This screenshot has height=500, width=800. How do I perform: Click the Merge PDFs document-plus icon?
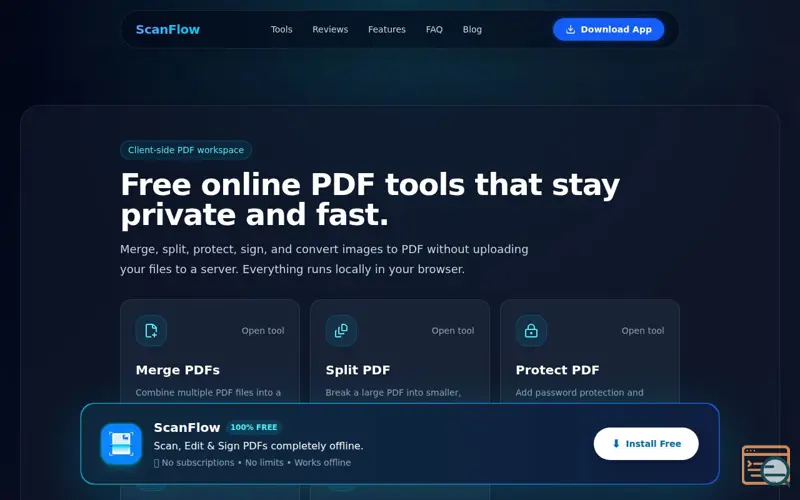click(151, 331)
